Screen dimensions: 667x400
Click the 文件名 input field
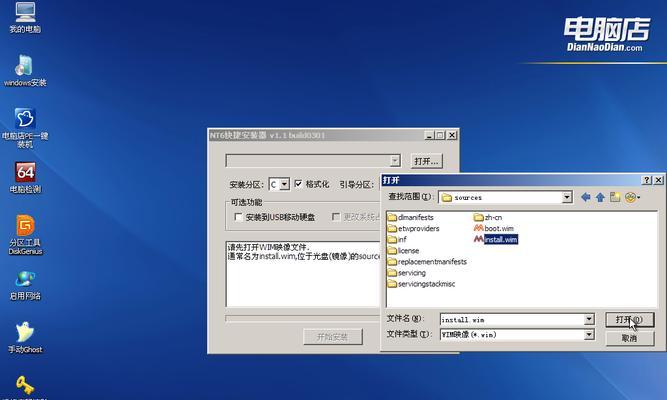512,319
